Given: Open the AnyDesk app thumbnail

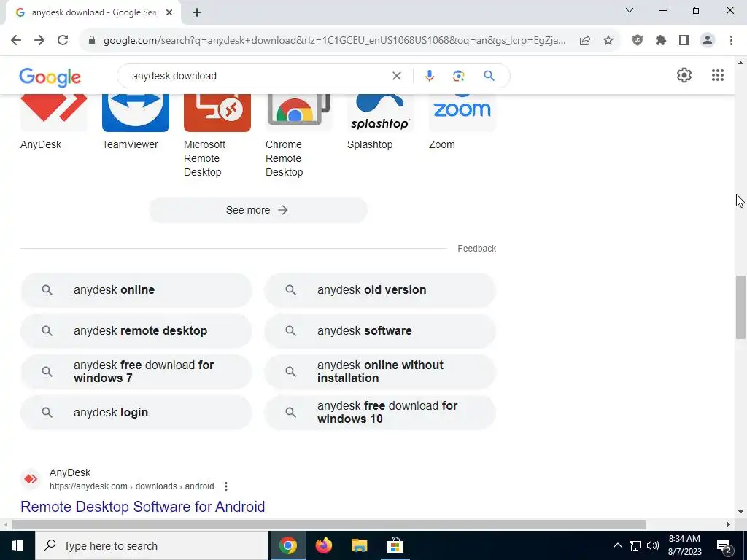Looking at the screenshot, I should pos(54,112).
